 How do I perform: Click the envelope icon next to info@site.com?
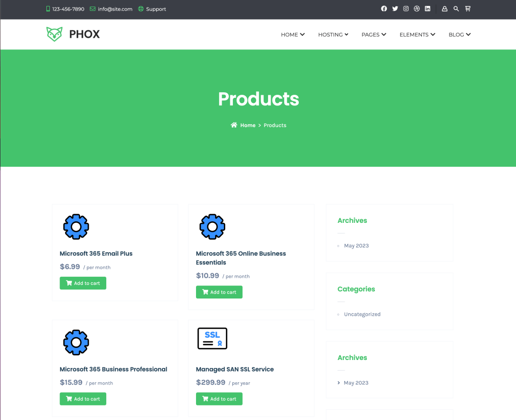click(x=92, y=9)
